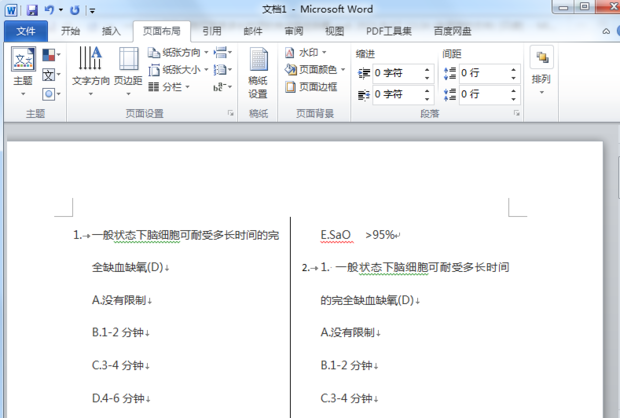Click the left indent icon

[x=364, y=74]
